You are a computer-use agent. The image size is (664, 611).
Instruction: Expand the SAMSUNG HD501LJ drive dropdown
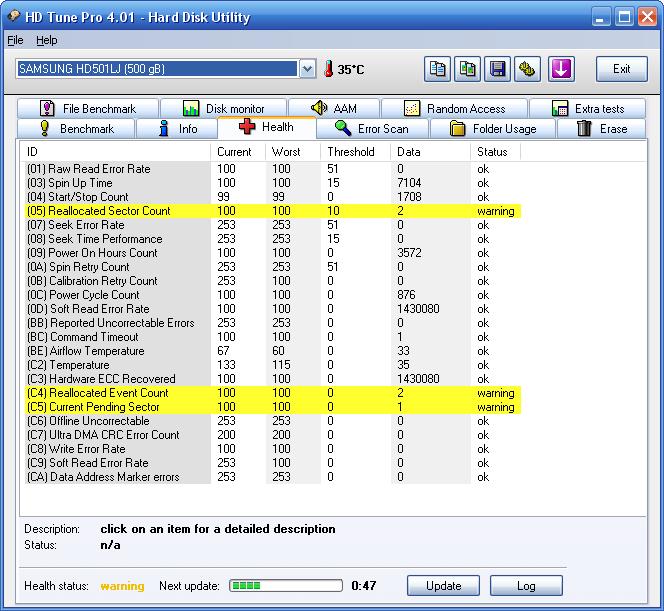(307, 69)
